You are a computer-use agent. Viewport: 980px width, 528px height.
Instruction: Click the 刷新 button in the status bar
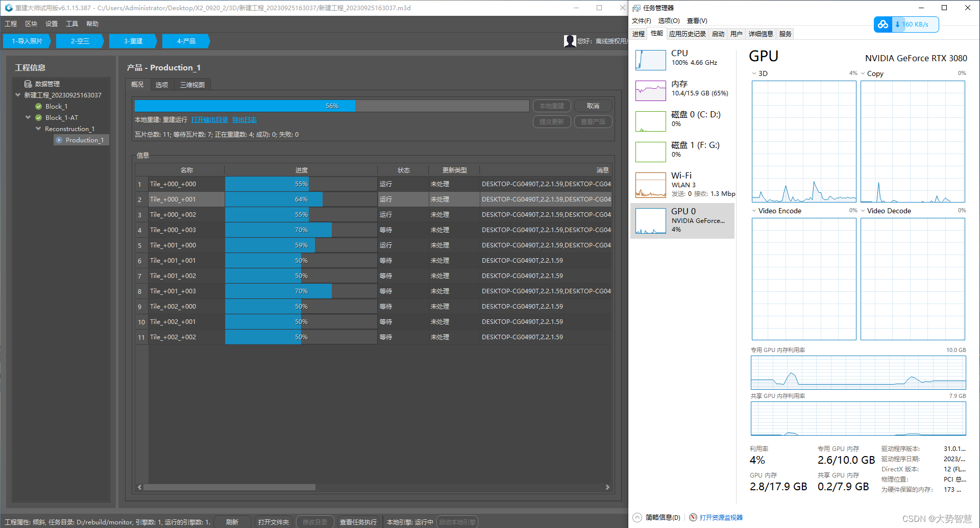pos(232,522)
